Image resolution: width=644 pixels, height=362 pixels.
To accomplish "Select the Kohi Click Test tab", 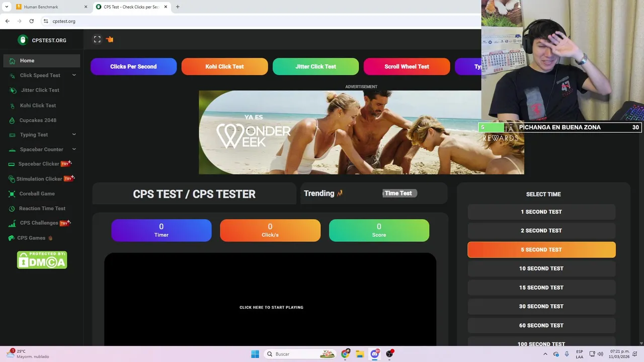I will (224, 66).
